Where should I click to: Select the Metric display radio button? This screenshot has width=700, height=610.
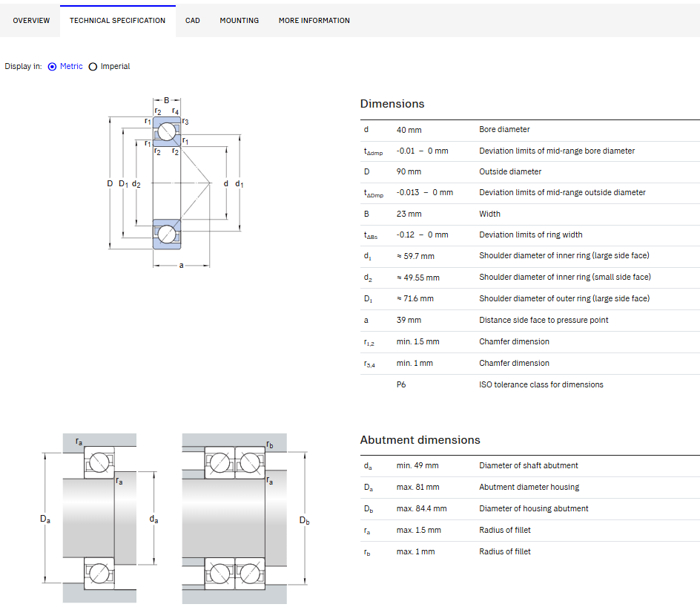pos(52,67)
